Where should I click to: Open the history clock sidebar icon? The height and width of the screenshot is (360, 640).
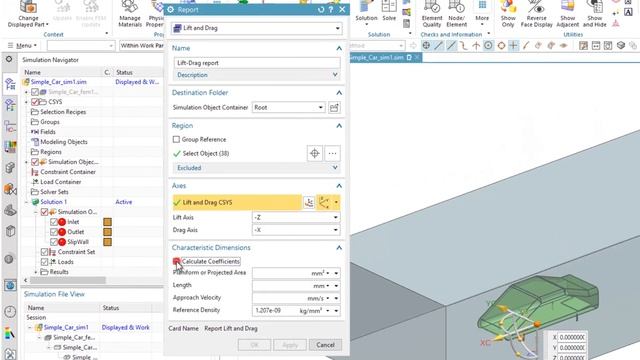[10, 311]
